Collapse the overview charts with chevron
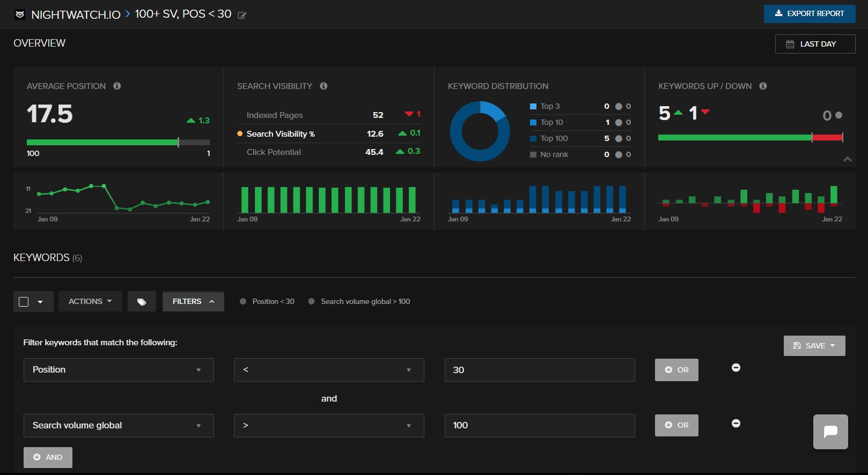Viewport: 868px width, 475px height. pyautogui.click(x=847, y=159)
